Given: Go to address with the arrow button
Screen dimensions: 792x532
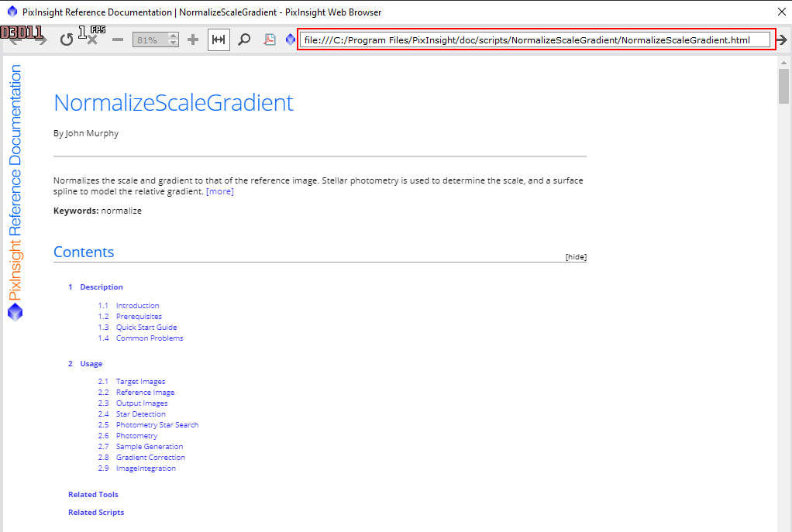Looking at the screenshot, I should [782, 39].
